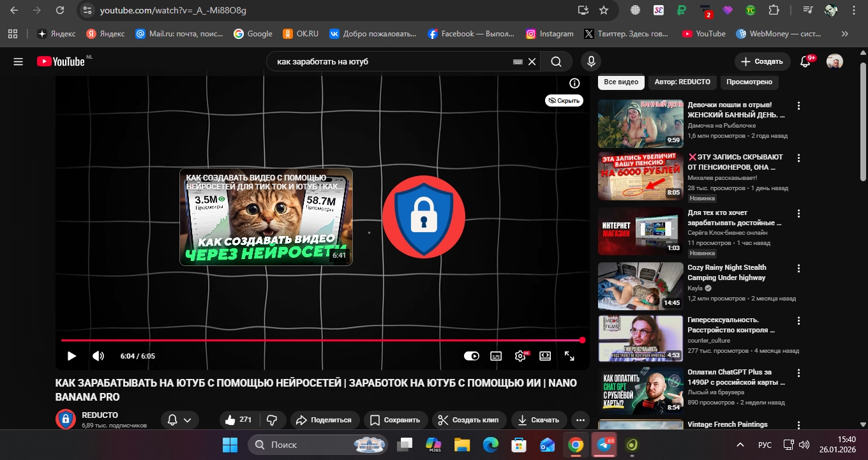Open YouTube notifications bell
The height and width of the screenshot is (460, 868).
(x=805, y=62)
